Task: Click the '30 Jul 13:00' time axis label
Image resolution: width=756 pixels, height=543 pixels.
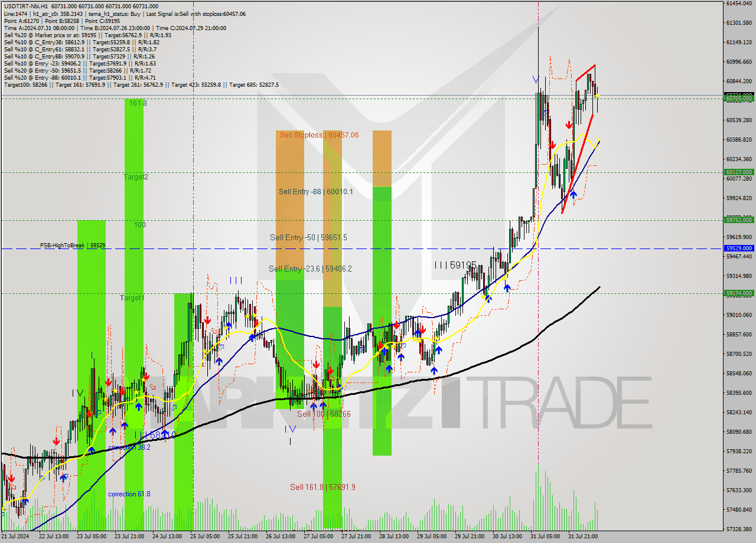Action: tap(507, 537)
